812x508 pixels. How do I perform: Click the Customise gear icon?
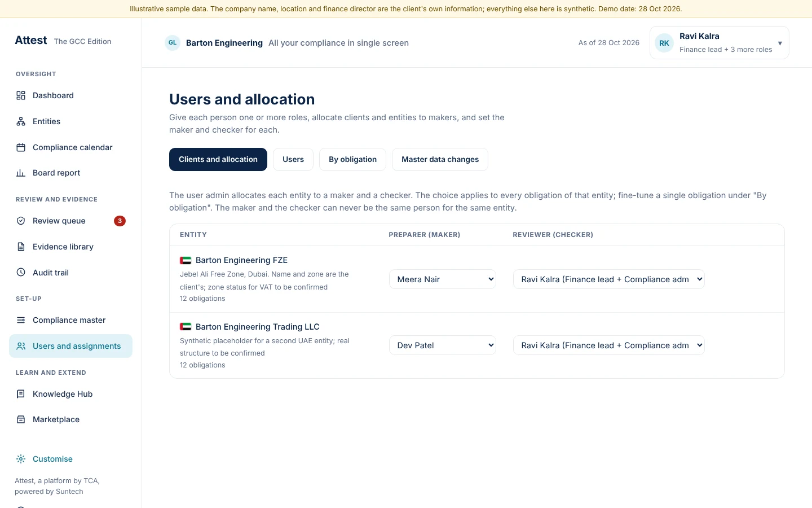[x=21, y=459]
